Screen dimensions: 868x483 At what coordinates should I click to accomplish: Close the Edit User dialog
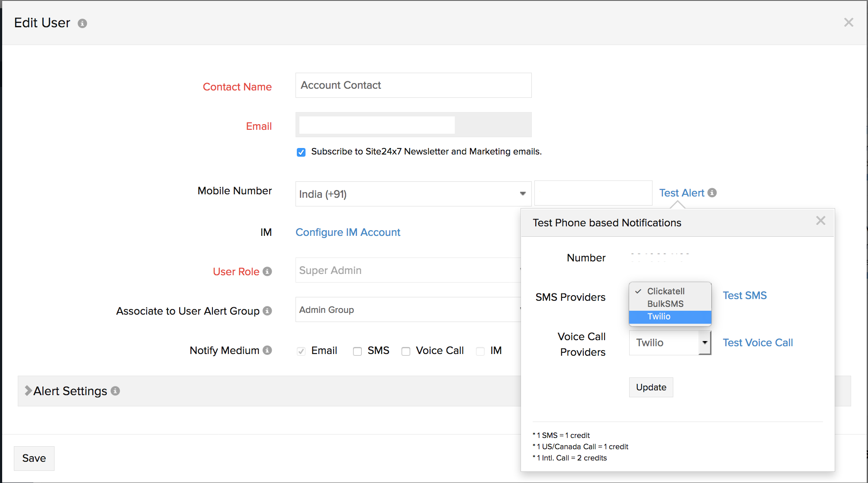click(x=848, y=23)
